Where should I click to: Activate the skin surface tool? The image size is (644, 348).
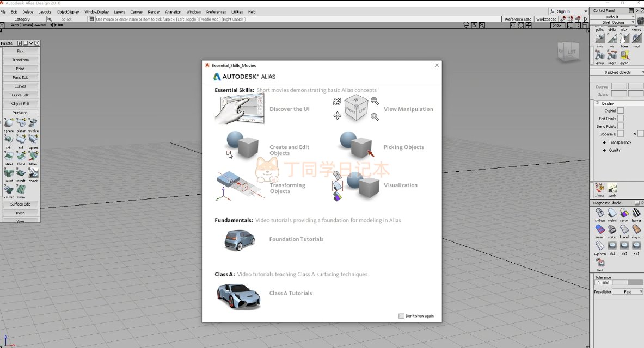[8, 140]
